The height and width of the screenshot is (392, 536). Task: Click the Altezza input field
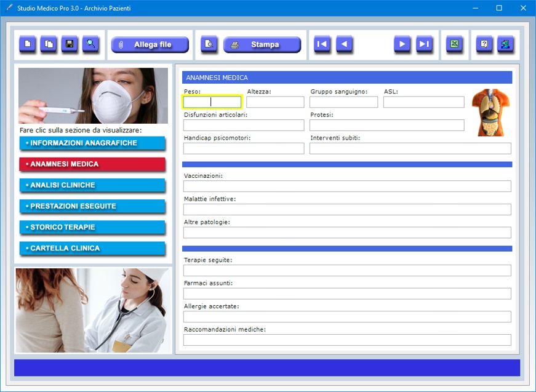tap(275, 102)
